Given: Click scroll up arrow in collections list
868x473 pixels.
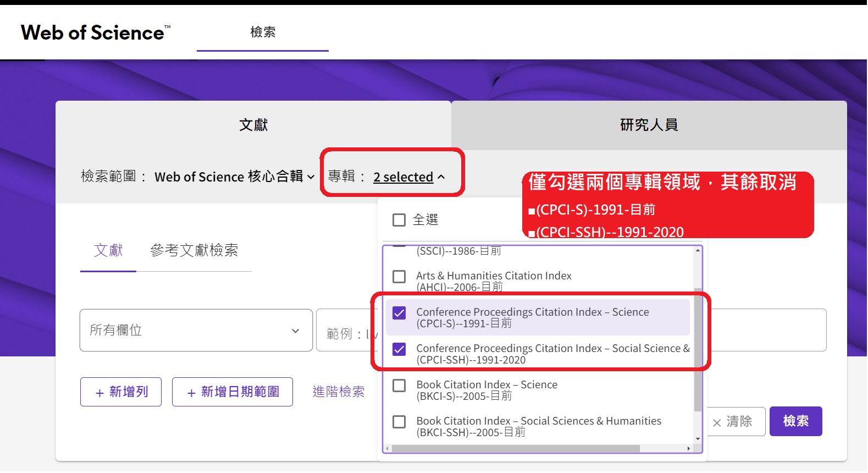Looking at the screenshot, I should point(698,251).
